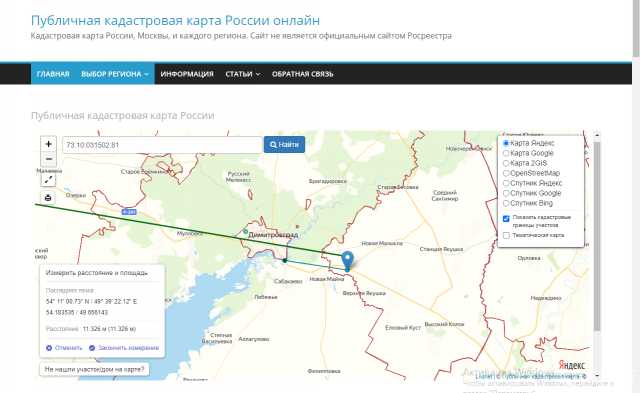640x393 pixels.
Task: Open the Главная menu item
Action: click(53, 74)
